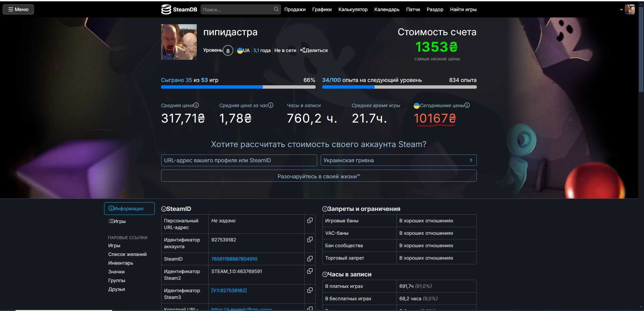Click the games played progress bar
The image size is (644, 311).
[x=238, y=87]
